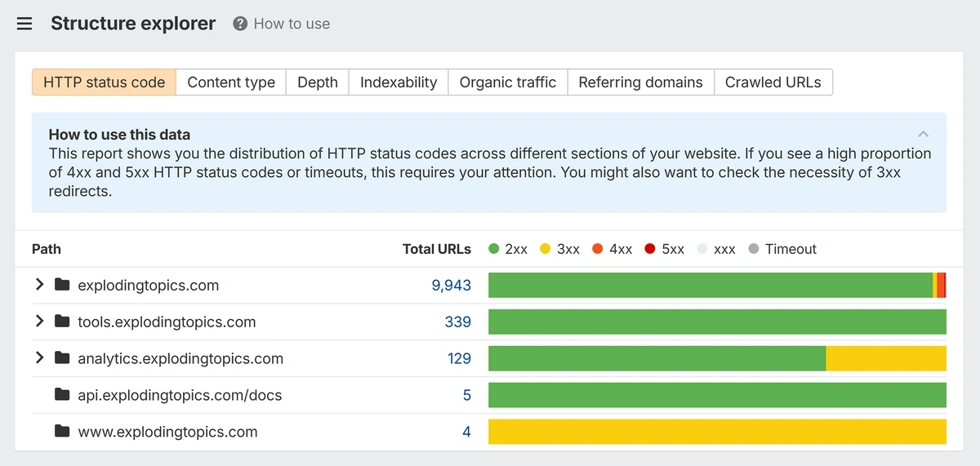Open the How to use link
The width and height of the screenshot is (980, 466).
[292, 24]
